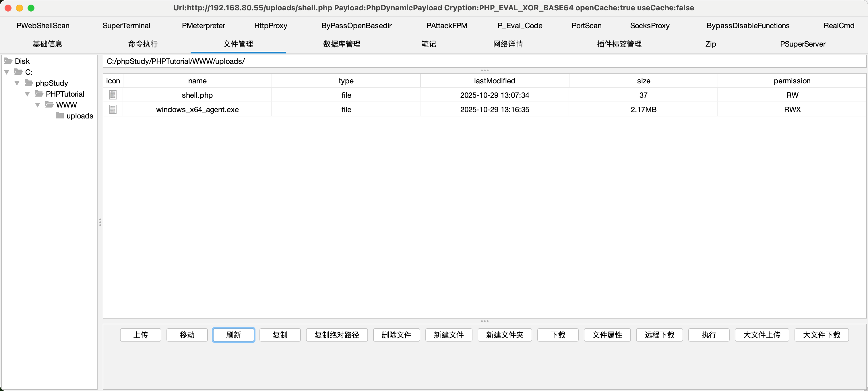Click the shell.php file icon
Screen dimensions: 868x391
coord(113,95)
